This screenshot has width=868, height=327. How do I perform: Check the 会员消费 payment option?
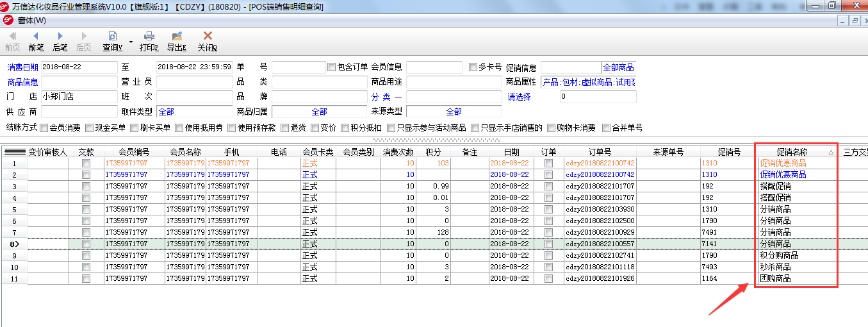44,128
